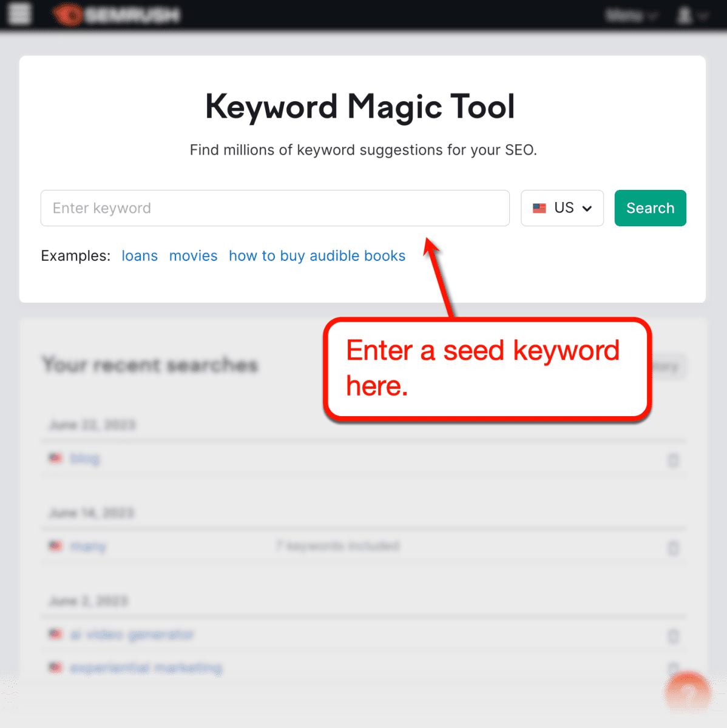Open the US country selector dropdown
This screenshot has width=727, height=728.
(562, 208)
